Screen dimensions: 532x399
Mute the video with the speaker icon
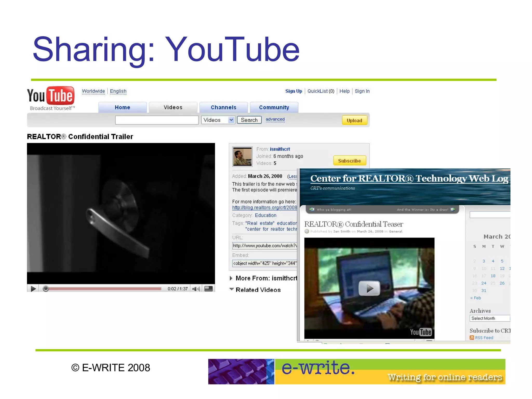(195, 289)
